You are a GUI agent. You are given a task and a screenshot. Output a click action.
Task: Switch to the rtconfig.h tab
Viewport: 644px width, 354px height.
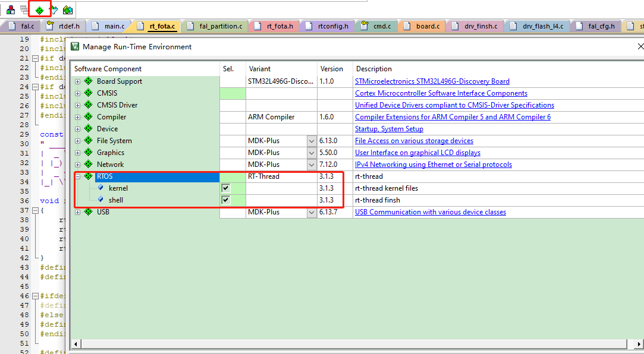pyautogui.click(x=328, y=26)
